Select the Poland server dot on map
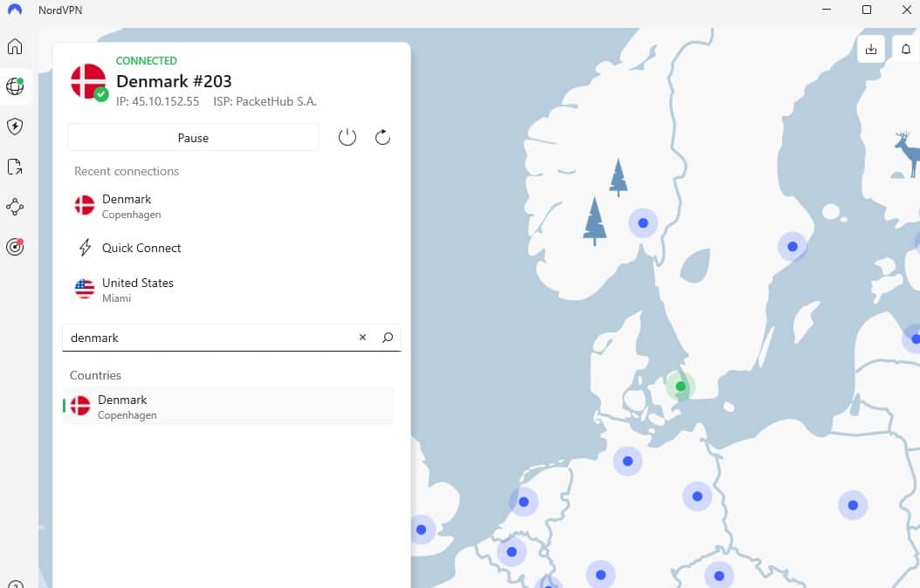The height and width of the screenshot is (588, 920). point(853,505)
